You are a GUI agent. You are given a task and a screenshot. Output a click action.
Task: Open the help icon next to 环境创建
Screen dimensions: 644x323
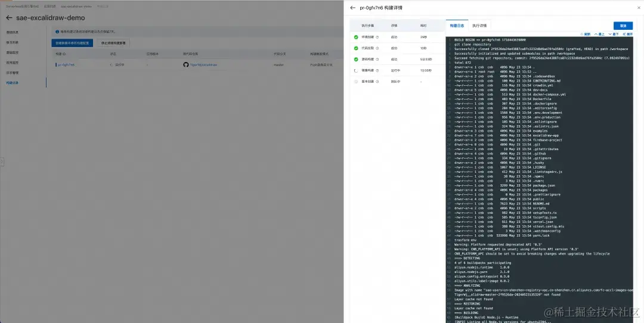pos(377,37)
